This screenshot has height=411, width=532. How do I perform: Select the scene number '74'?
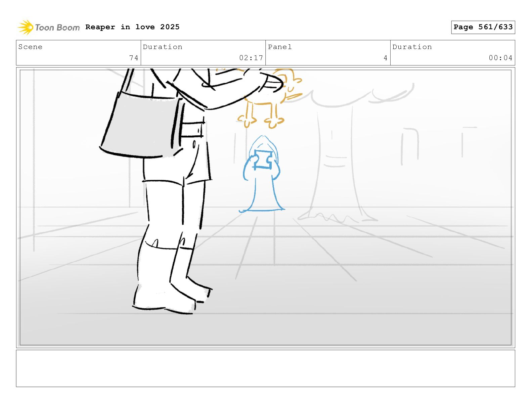coord(134,58)
